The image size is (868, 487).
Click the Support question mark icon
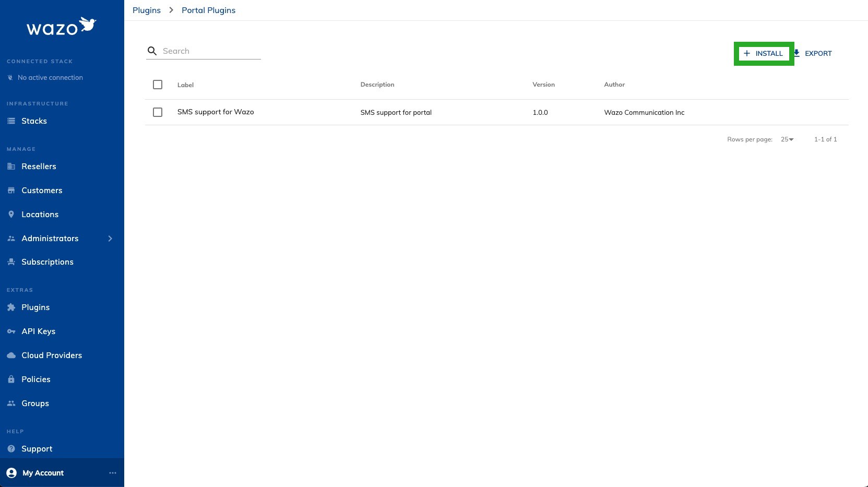pos(11,449)
